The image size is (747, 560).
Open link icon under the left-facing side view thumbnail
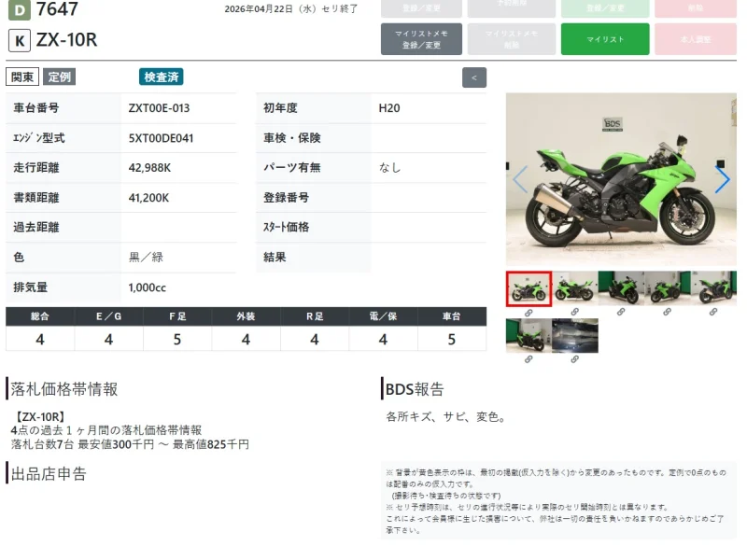click(574, 312)
